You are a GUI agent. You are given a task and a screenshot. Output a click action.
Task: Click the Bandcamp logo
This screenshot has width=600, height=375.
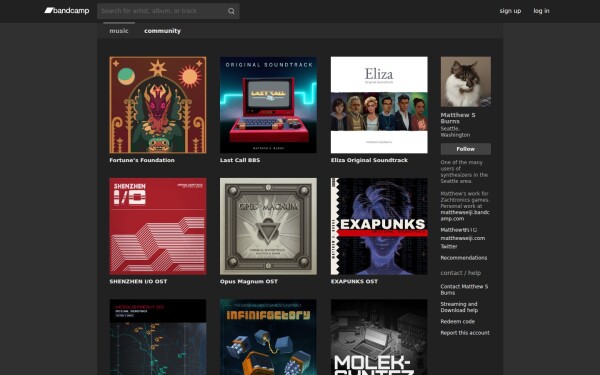67,11
